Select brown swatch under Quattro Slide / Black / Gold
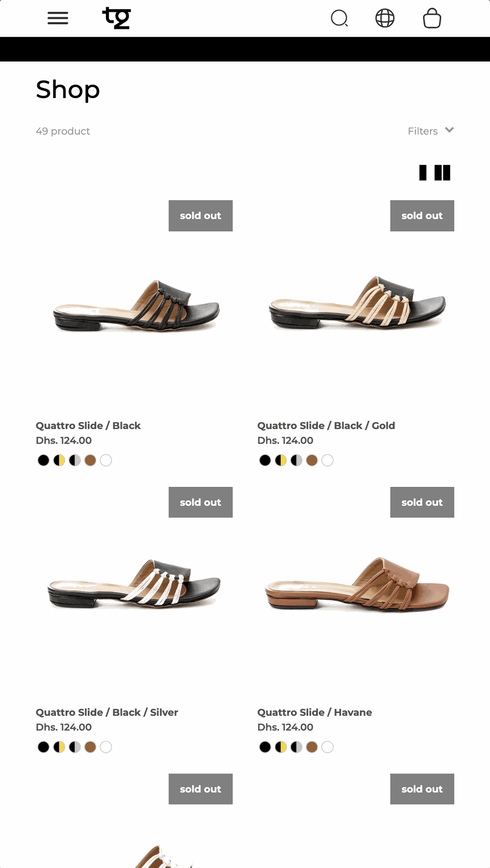This screenshot has width=490, height=868. click(312, 460)
